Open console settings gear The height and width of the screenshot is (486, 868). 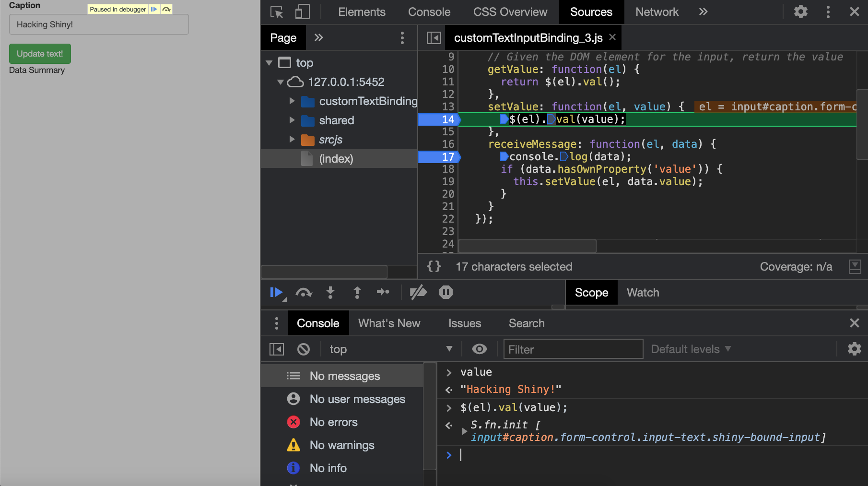(854, 349)
